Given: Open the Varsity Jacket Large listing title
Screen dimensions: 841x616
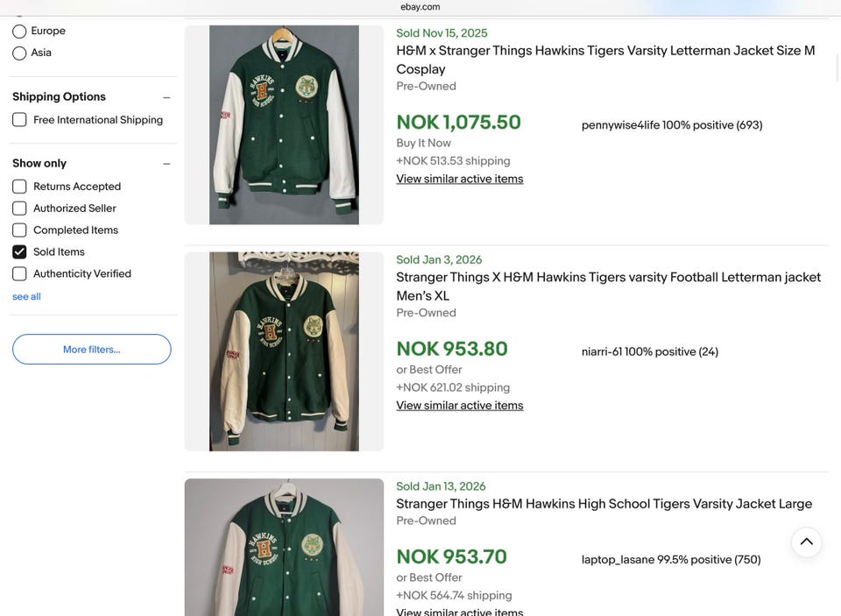Looking at the screenshot, I should (604, 504).
